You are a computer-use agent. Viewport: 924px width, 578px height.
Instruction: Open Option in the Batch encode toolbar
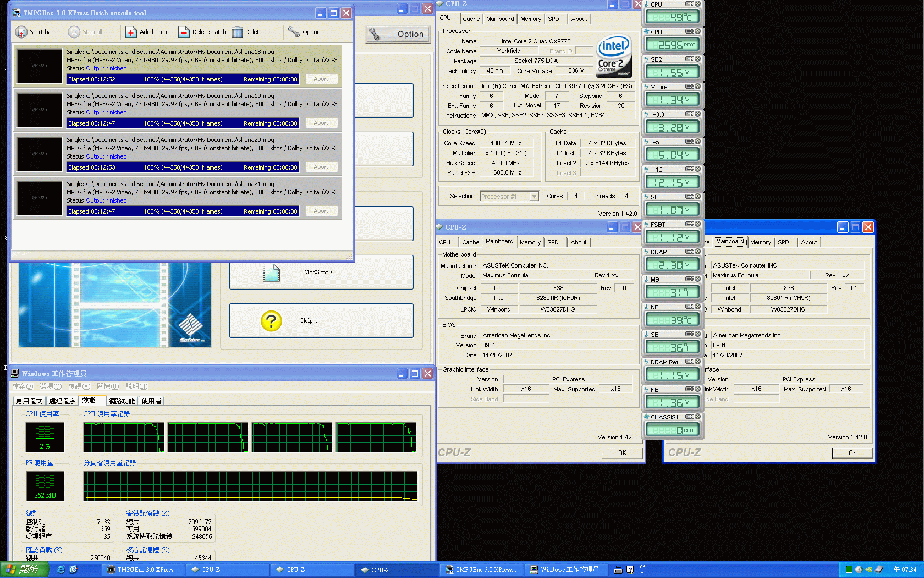point(304,32)
